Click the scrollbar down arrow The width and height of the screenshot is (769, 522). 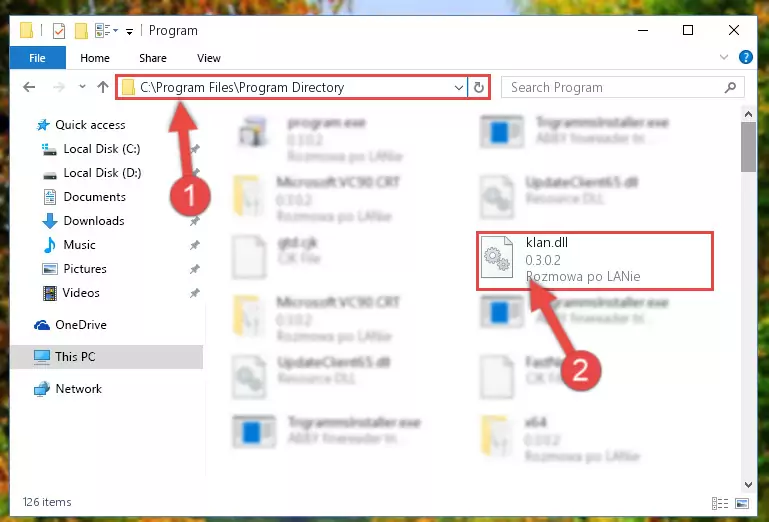tap(748, 485)
